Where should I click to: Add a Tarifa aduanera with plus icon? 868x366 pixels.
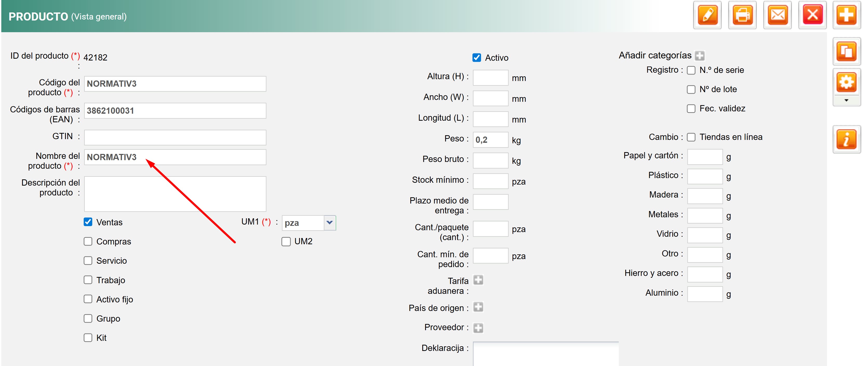click(478, 280)
